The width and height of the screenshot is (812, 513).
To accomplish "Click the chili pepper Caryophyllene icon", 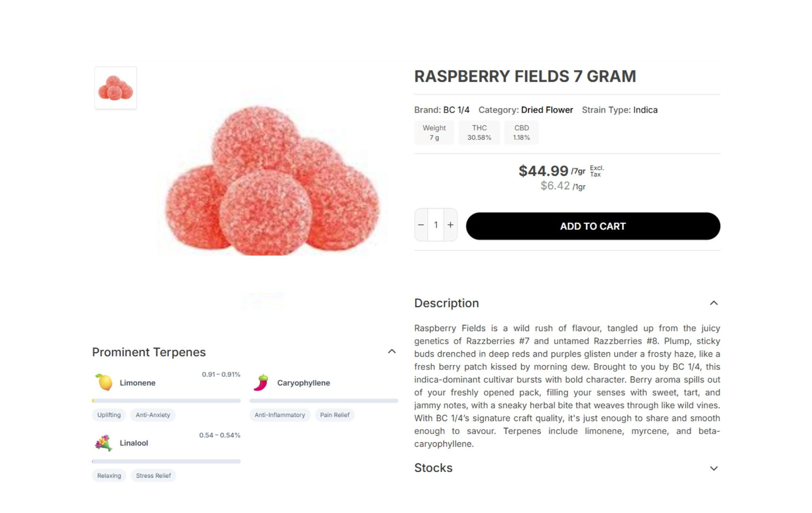I will click(261, 383).
